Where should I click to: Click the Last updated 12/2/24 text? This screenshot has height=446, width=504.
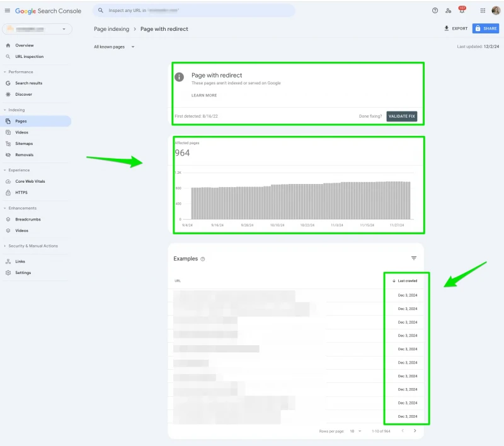coord(478,47)
